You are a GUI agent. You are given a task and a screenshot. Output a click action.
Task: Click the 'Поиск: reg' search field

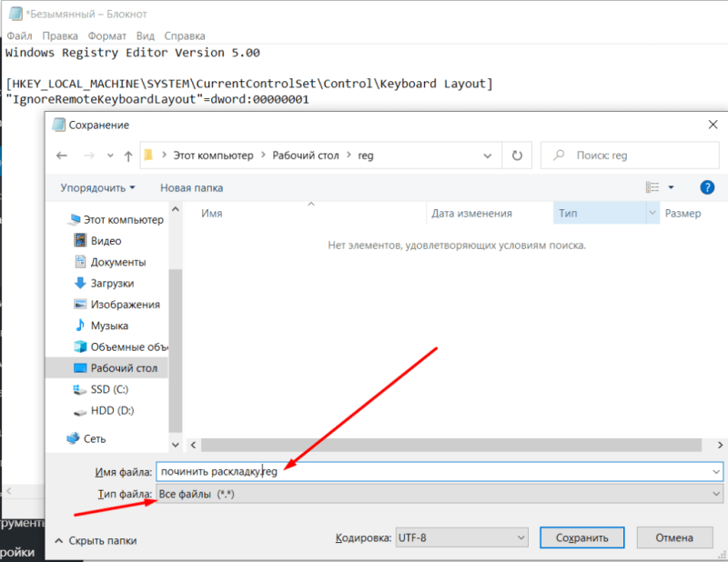(x=630, y=156)
